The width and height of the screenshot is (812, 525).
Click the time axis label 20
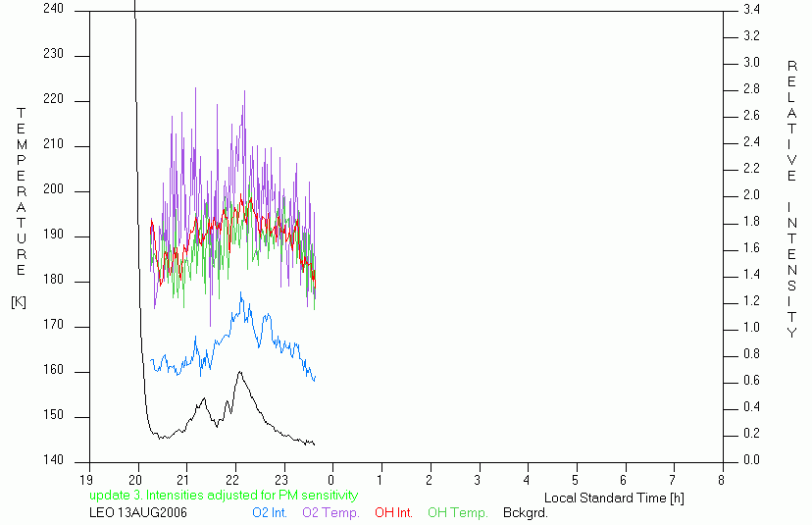coord(135,480)
